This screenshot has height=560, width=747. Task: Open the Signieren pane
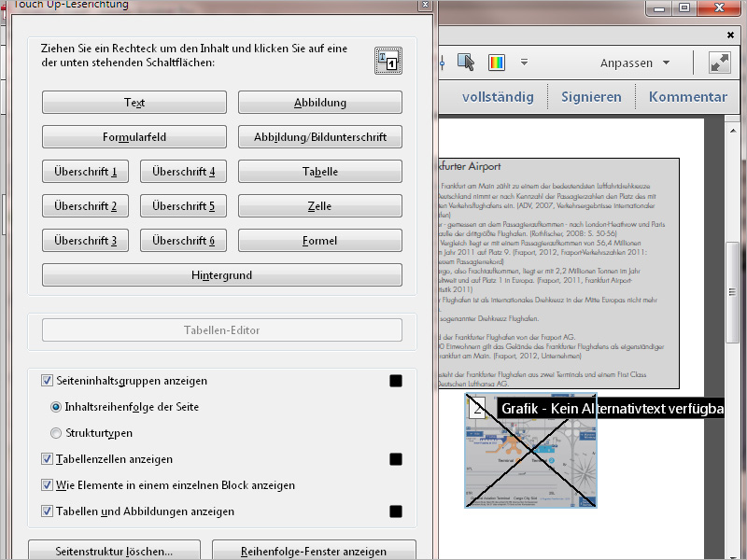591,97
